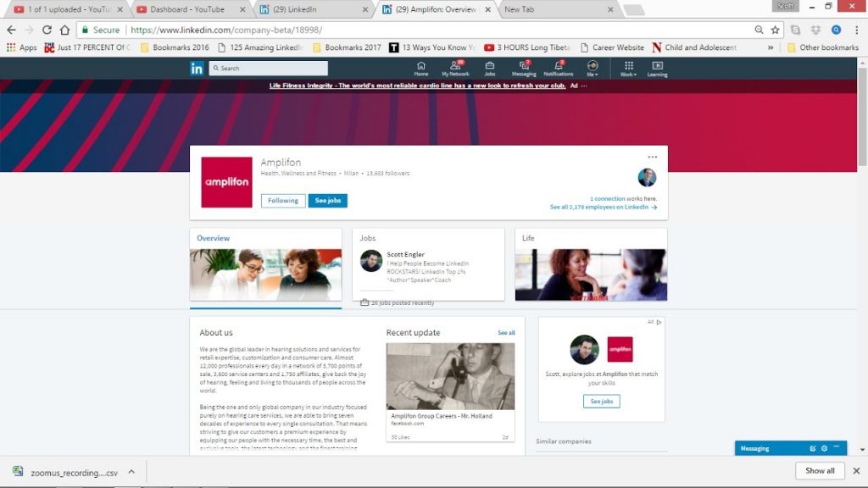Open Notifications bell icon

558,69
